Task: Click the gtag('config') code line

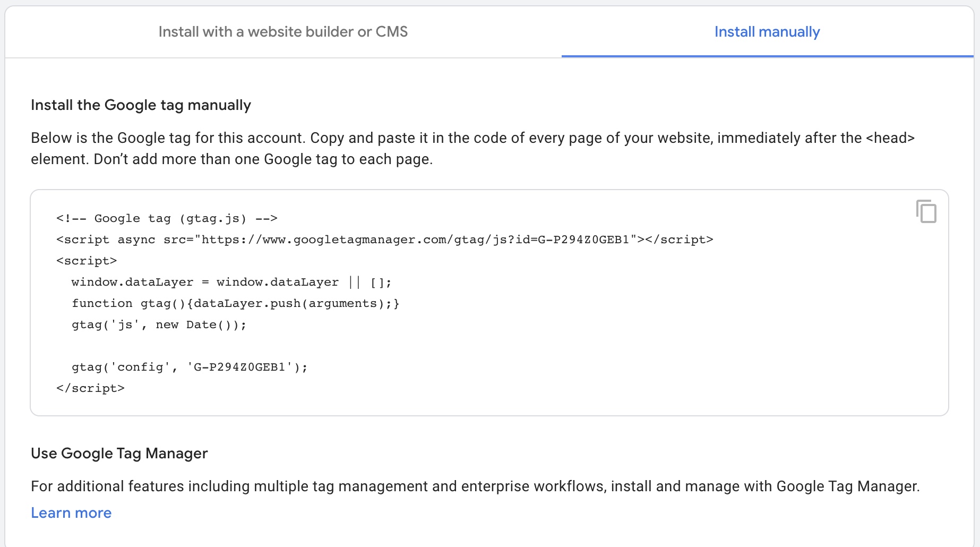Action: tap(190, 367)
